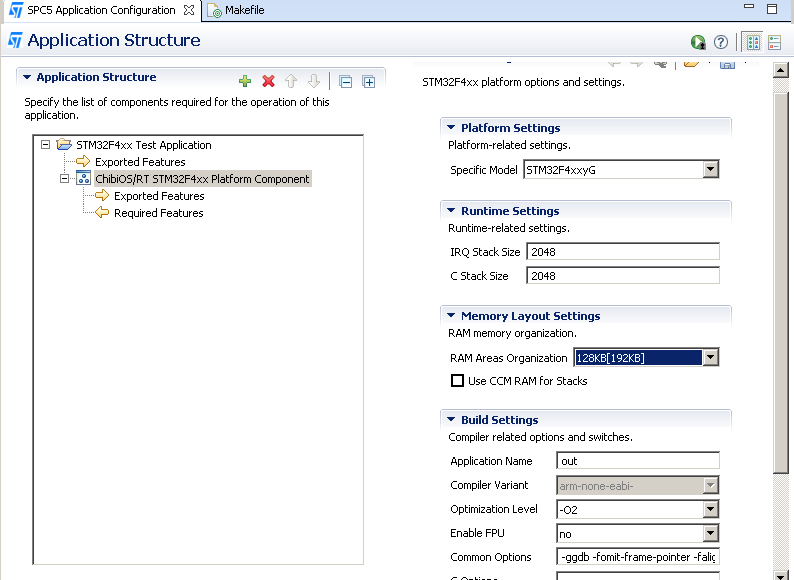
Task: Collapse the Platform Settings section
Action: (451, 127)
